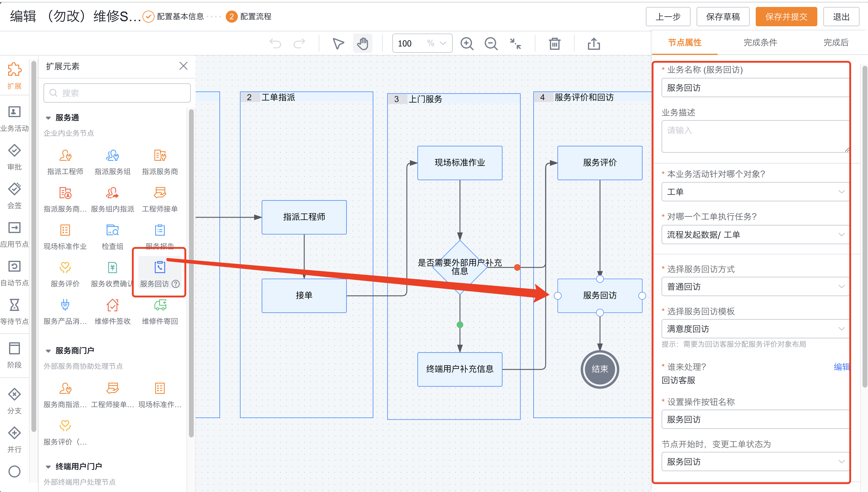Image resolution: width=868 pixels, height=492 pixels.
Task: Collapse the 服务通 section
Action: point(48,118)
